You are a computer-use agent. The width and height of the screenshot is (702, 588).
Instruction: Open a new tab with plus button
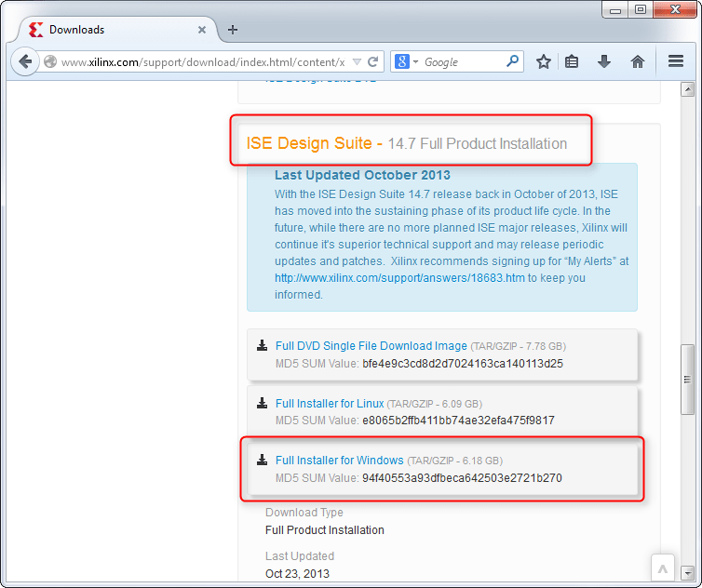pos(233,30)
